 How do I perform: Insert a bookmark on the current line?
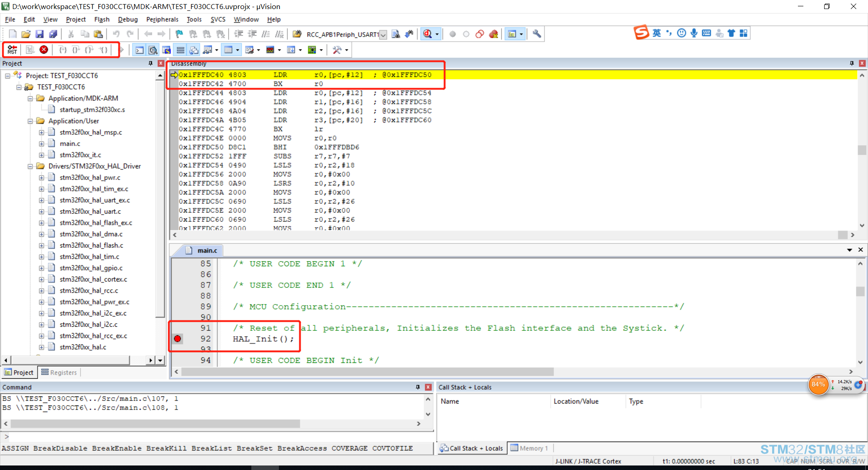coord(179,34)
